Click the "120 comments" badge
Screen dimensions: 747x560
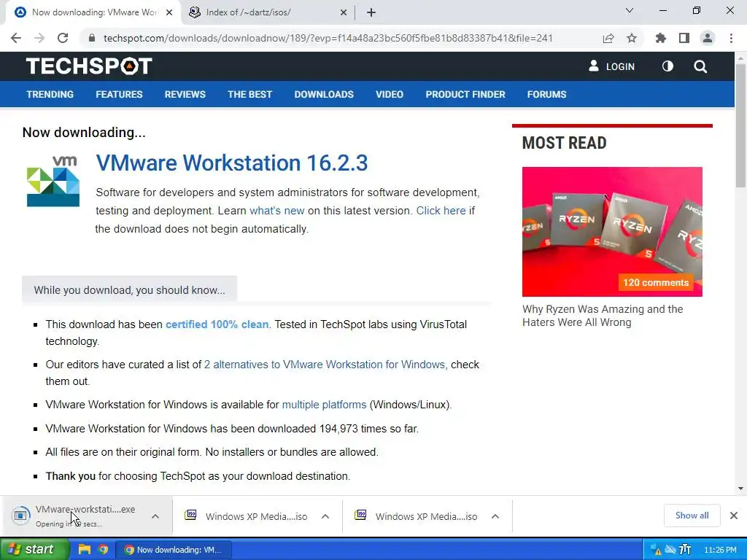tap(656, 282)
